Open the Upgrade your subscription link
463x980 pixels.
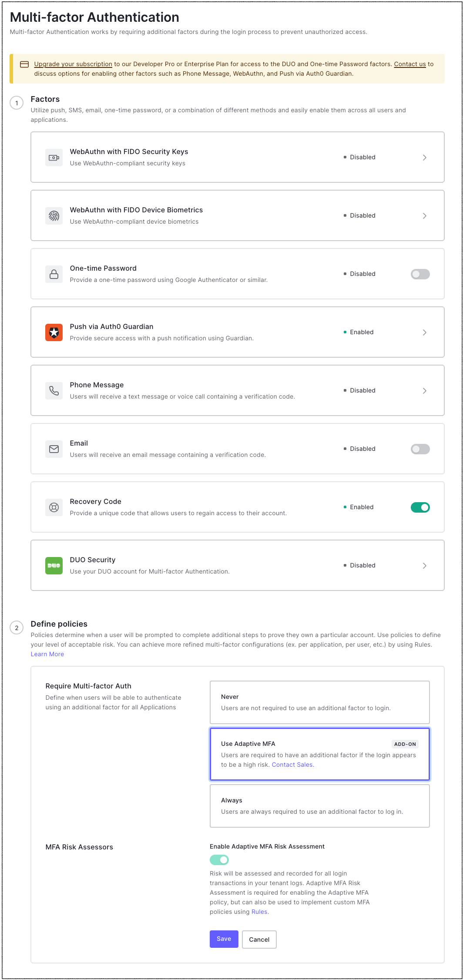[73, 64]
